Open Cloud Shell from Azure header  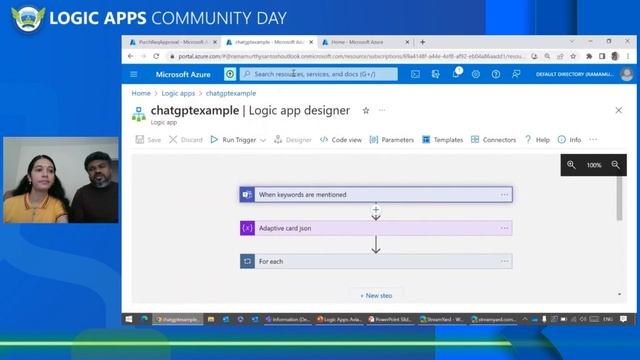pos(415,74)
